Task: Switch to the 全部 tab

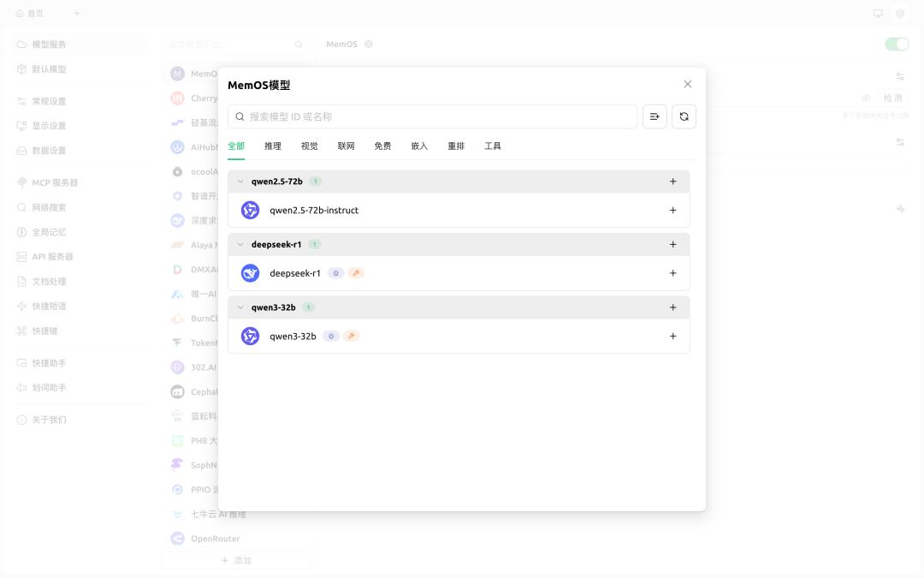Action: [236, 146]
